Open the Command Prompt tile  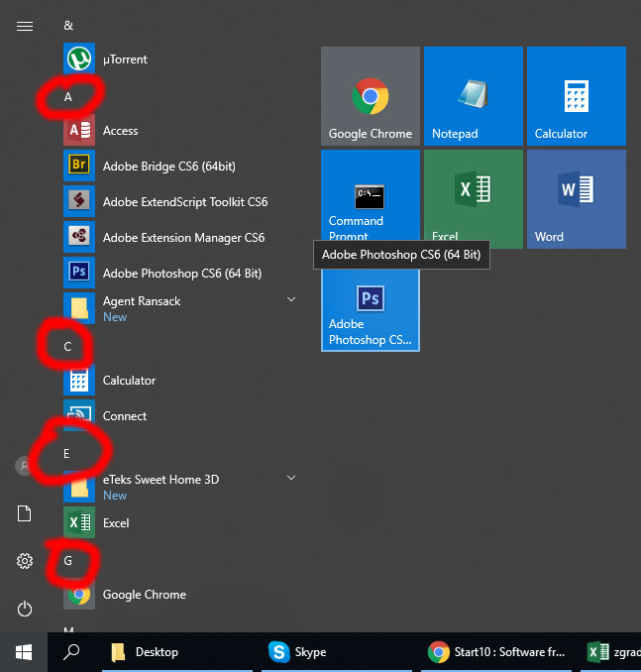click(x=371, y=195)
